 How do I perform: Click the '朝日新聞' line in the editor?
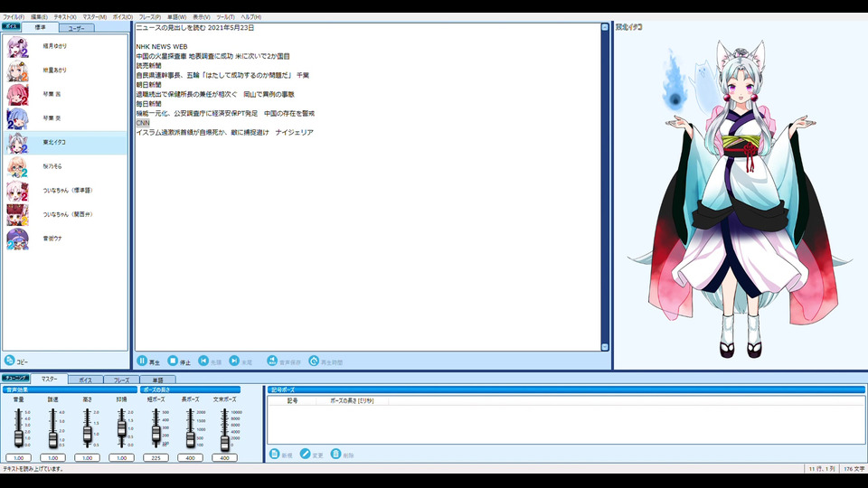[149, 85]
